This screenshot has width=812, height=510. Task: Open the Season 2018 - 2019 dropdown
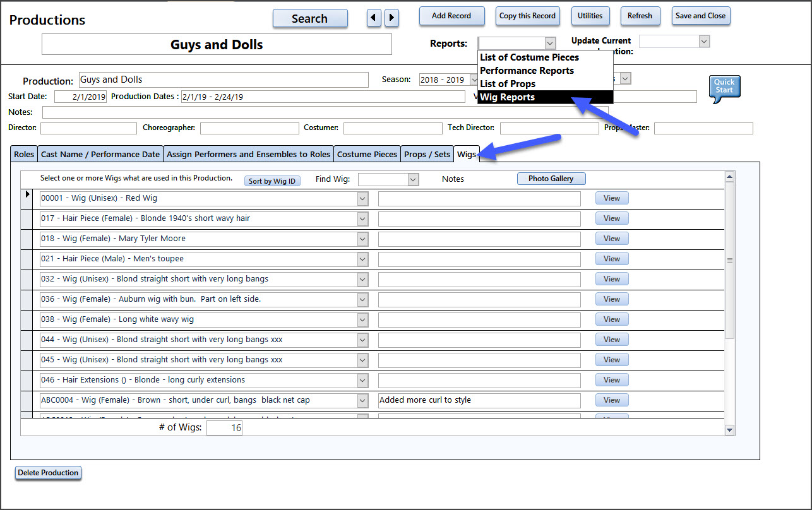474,80
